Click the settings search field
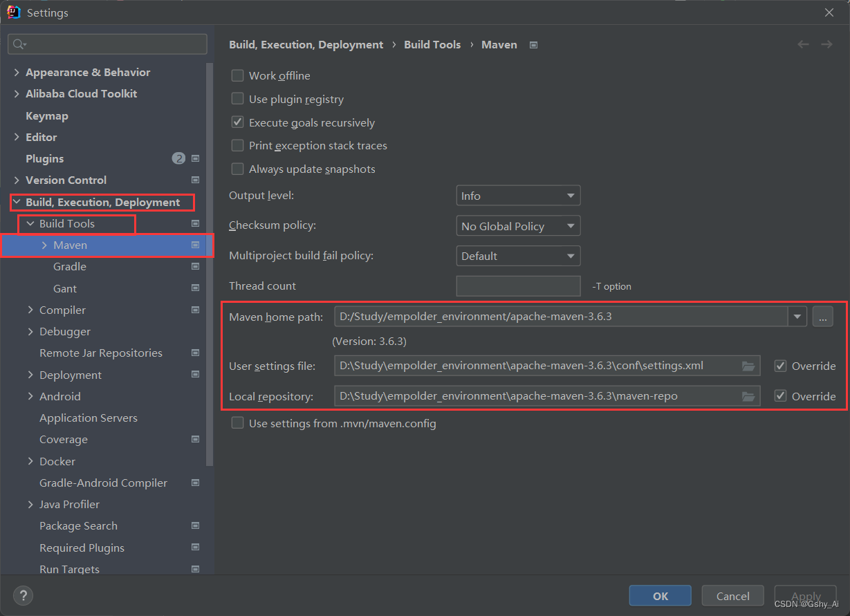850x616 pixels. click(107, 44)
